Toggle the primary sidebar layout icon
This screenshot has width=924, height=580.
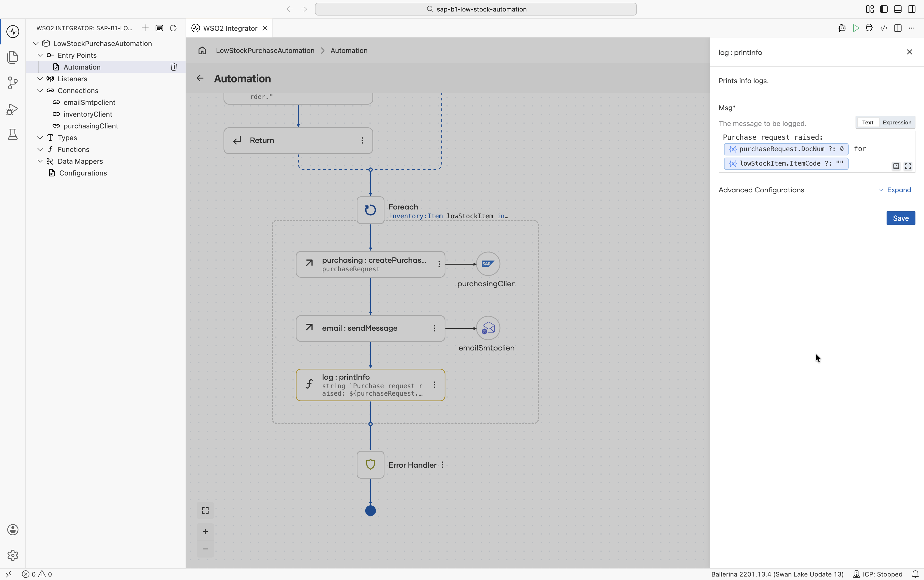pyautogui.click(x=884, y=9)
